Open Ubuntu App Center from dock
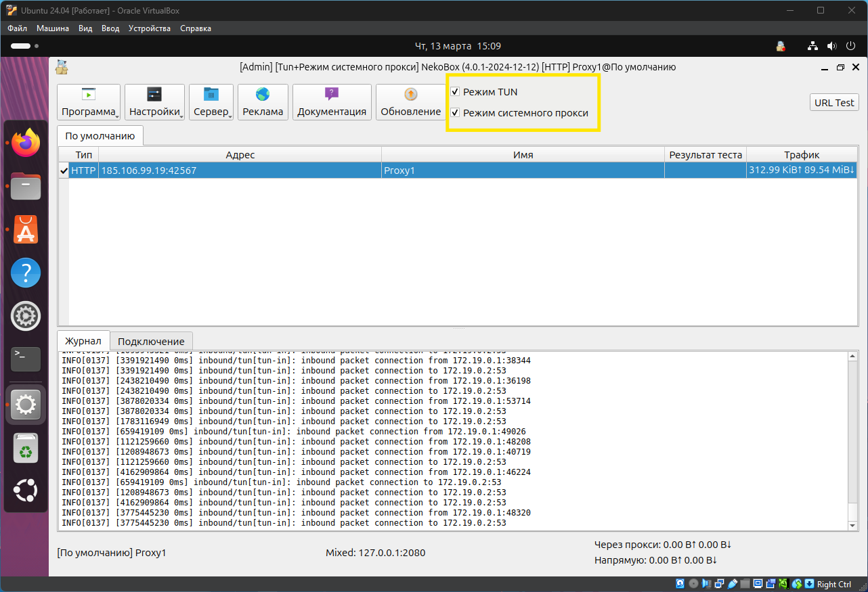The height and width of the screenshot is (592, 868). pos(26,230)
